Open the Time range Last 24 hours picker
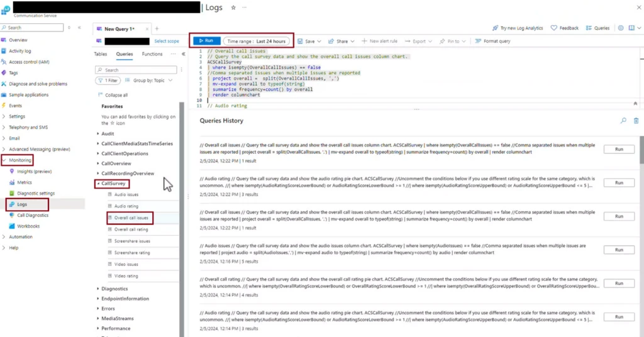 (x=257, y=41)
